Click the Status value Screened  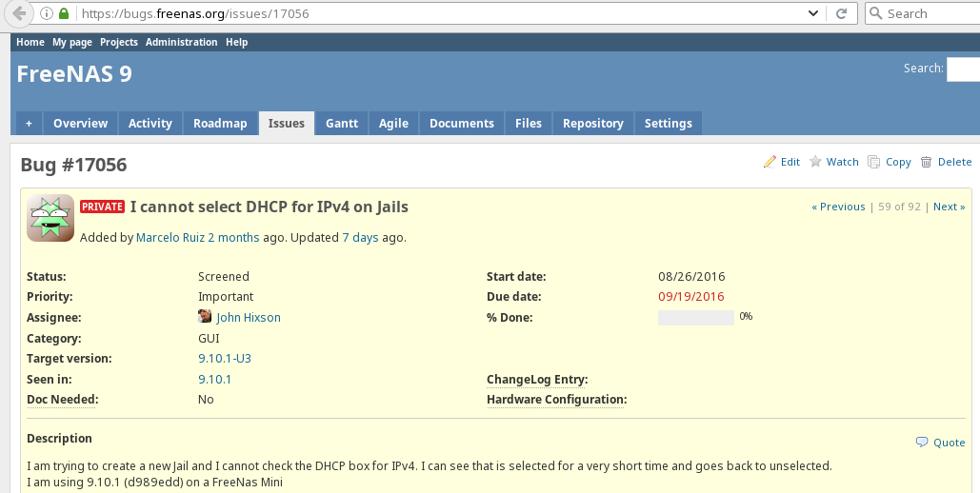tap(224, 276)
